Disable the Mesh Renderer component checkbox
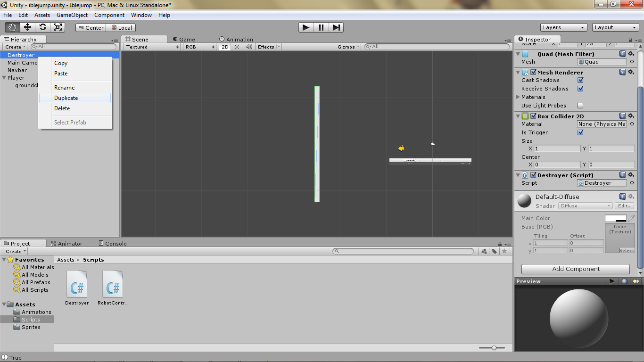 (533, 72)
